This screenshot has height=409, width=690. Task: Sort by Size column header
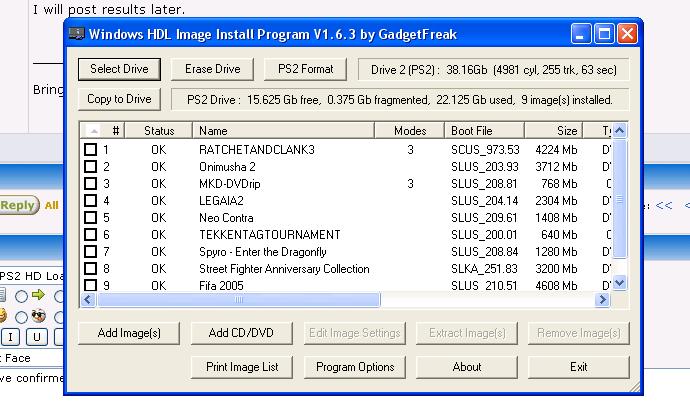[x=554, y=131]
